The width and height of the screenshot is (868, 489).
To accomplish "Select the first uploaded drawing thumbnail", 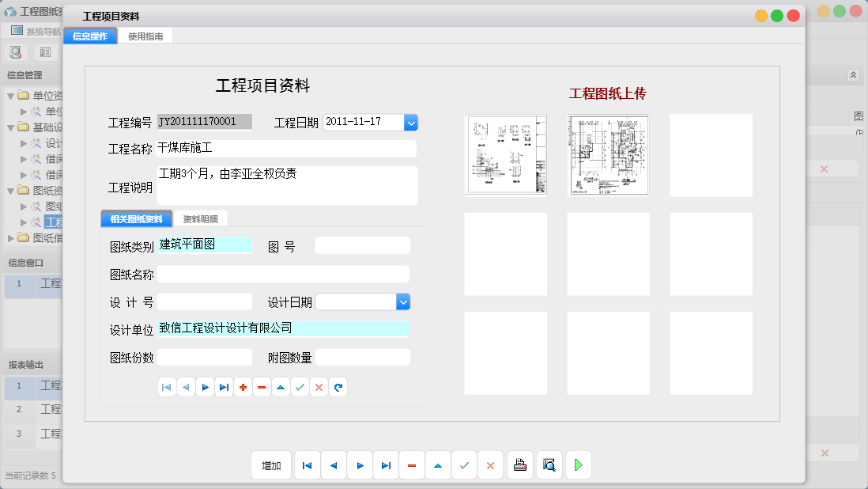I will [x=505, y=154].
